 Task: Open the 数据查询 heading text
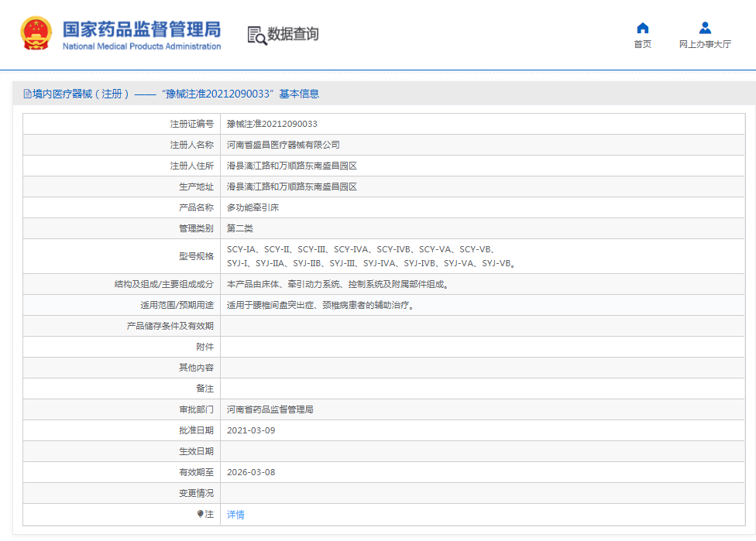pyautogui.click(x=293, y=34)
